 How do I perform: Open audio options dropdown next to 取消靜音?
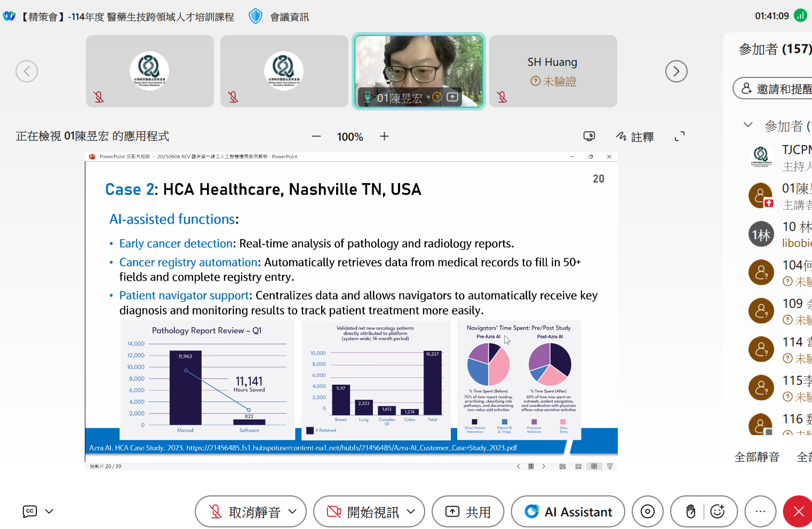pyautogui.click(x=292, y=511)
